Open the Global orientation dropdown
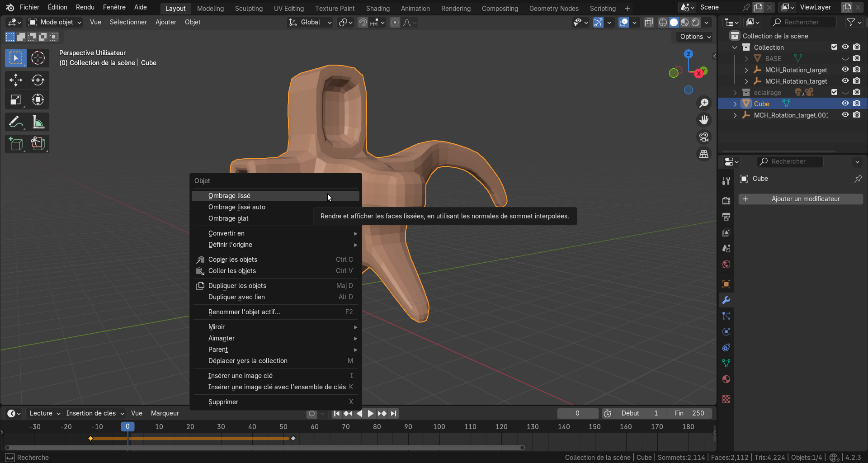868x463 pixels. click(310, 22)
